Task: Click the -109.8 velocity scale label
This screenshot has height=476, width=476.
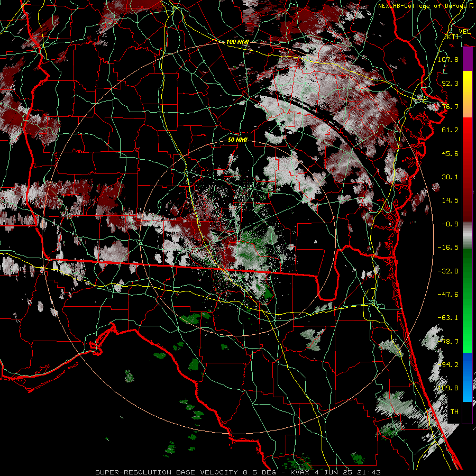Action: [x=446, y=388]
